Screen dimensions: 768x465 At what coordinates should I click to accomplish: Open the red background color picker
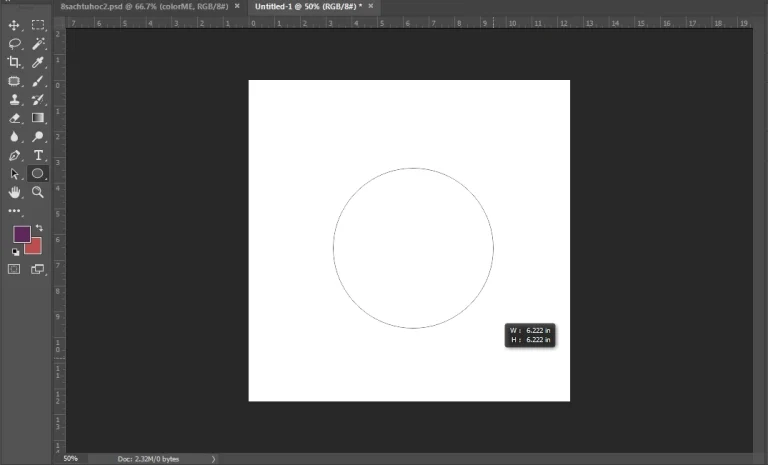tap(35, 247)
